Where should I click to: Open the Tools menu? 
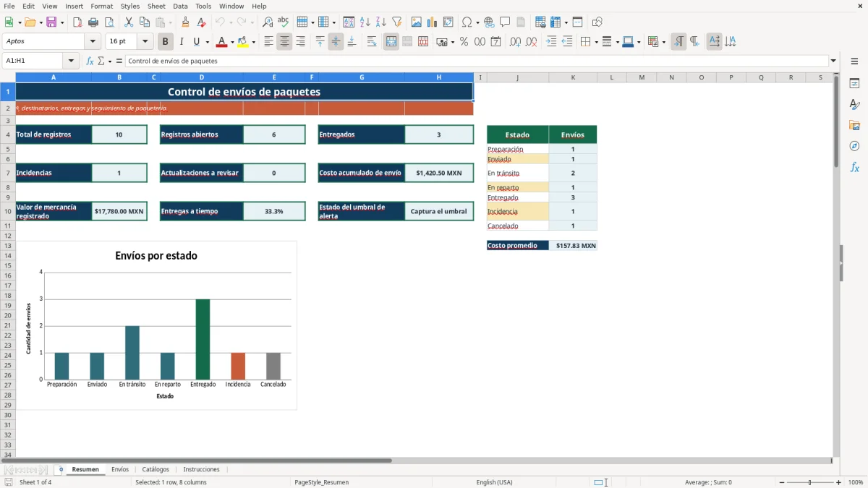click(203, 6)
